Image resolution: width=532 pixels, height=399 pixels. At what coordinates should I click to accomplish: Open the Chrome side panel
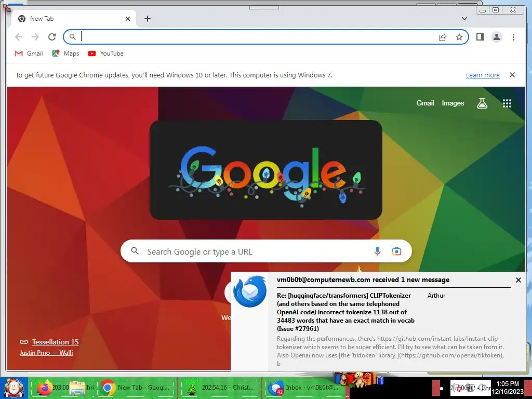point(480,37)
